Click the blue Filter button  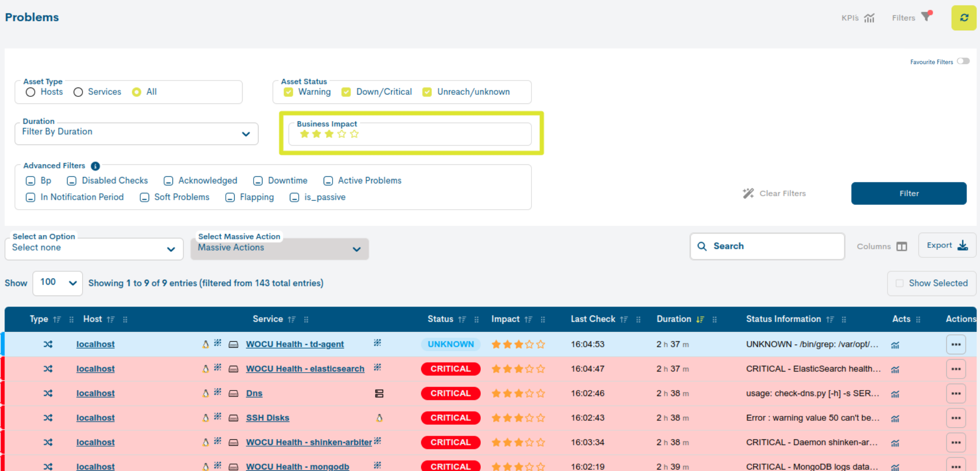pos(908,193)
